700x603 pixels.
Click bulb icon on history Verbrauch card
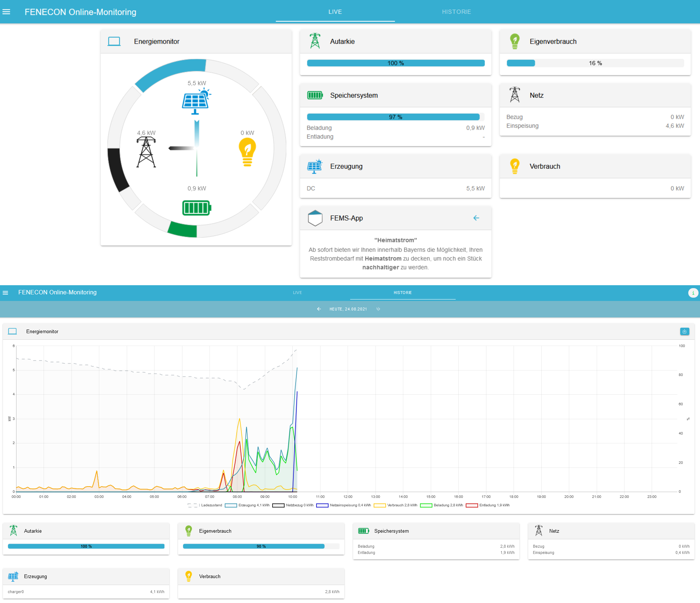(189, 576)
